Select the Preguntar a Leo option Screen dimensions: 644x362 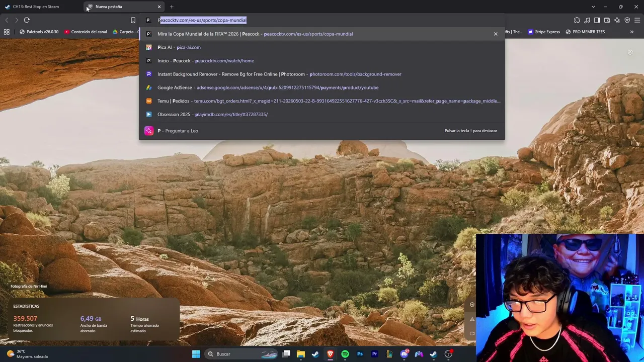pyautogui.click(x=322, y=131)
